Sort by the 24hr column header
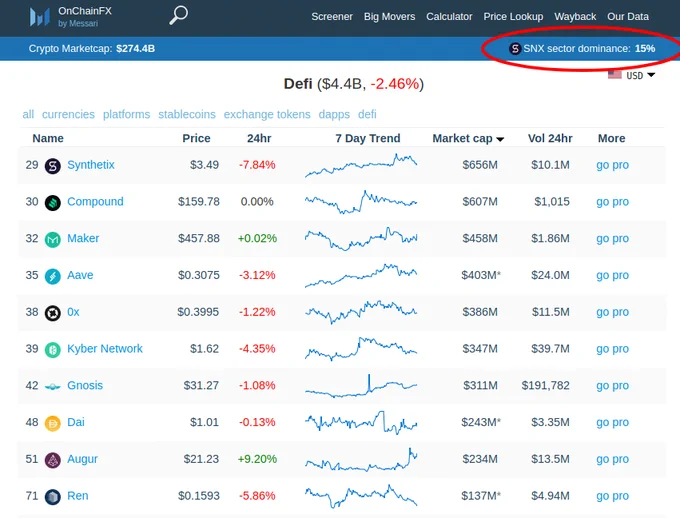The height and width of the screenshot is (518, 680). 259,138
